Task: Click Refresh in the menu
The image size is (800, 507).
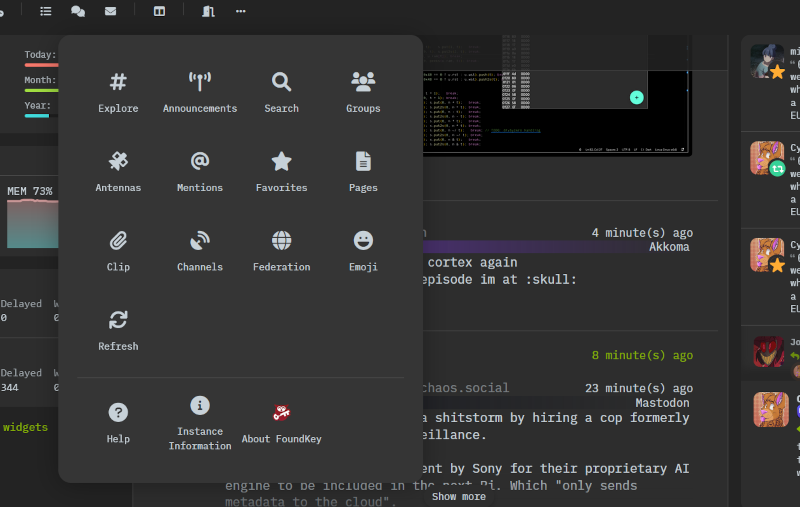Action: coord(118,331)
